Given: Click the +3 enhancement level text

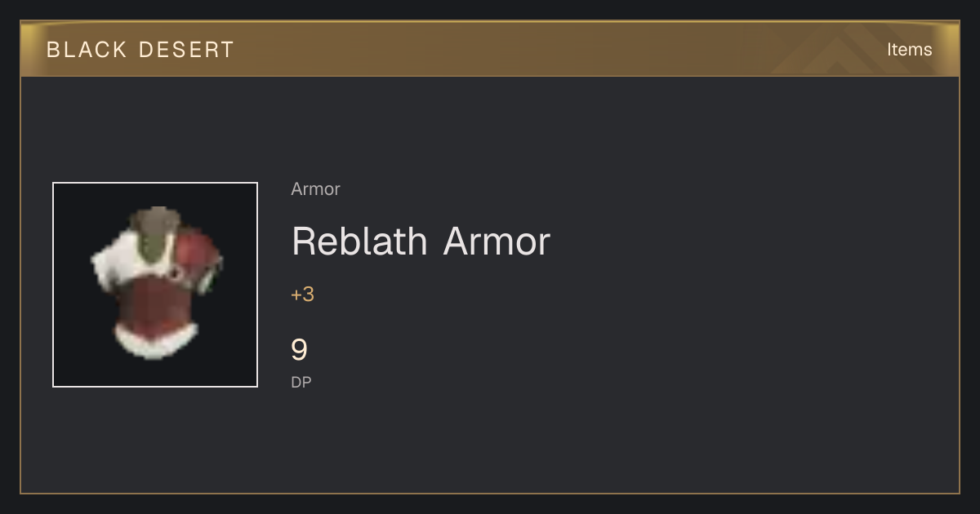Looking at the screenshot, I should 302,295.
